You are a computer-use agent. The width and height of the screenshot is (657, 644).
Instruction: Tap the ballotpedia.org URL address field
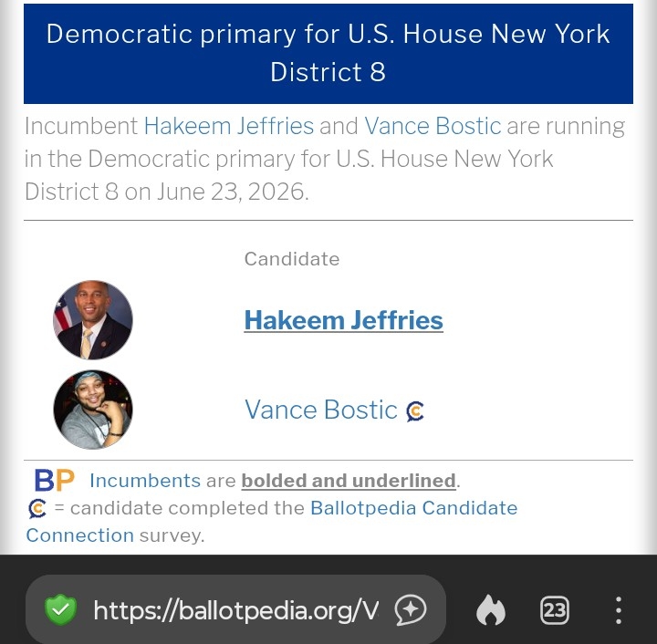[x=235, y=609]
